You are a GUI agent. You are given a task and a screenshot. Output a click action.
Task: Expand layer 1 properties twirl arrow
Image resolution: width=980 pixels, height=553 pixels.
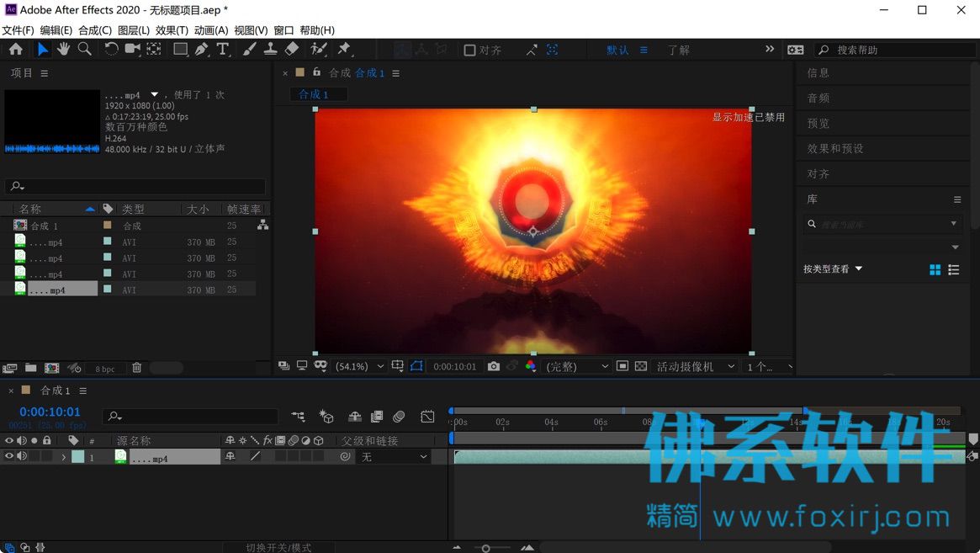(64, 457)
